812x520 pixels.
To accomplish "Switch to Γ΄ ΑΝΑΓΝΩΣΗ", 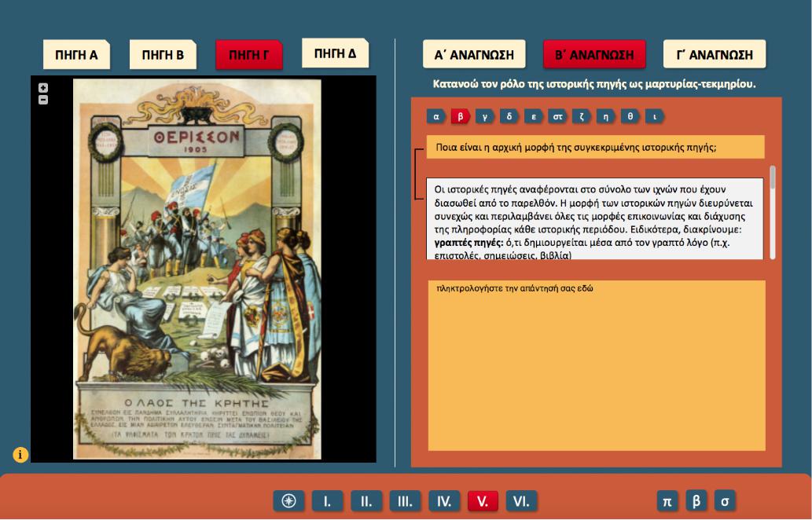I will click(714, 54).
